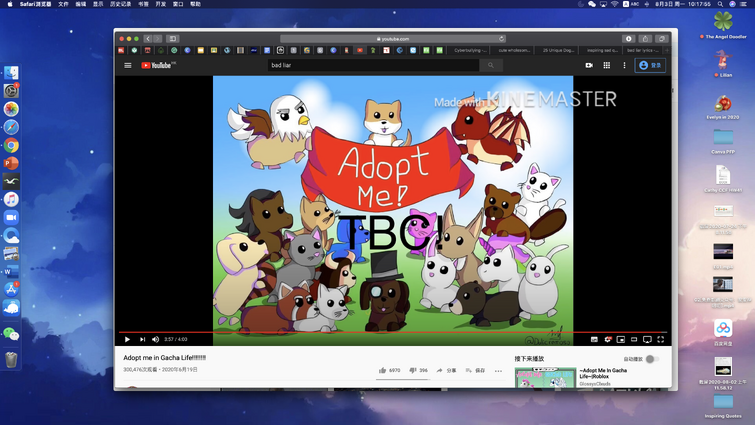Click the red video progress bar
Viewport: 755px width, 425px height.
coord(393,332)
